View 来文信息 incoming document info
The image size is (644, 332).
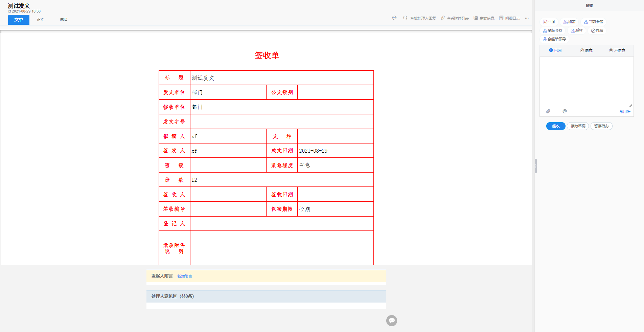[484, 18]
